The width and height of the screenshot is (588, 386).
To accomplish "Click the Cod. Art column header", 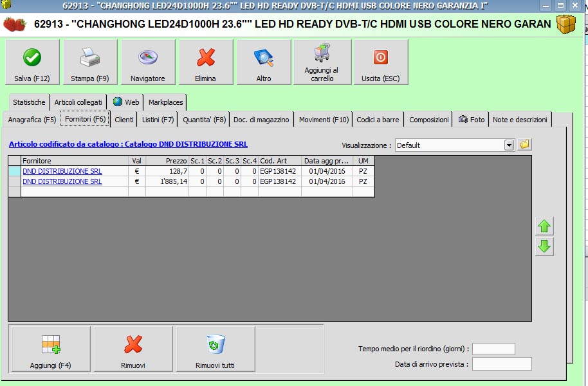I will (x=280, y=161).
